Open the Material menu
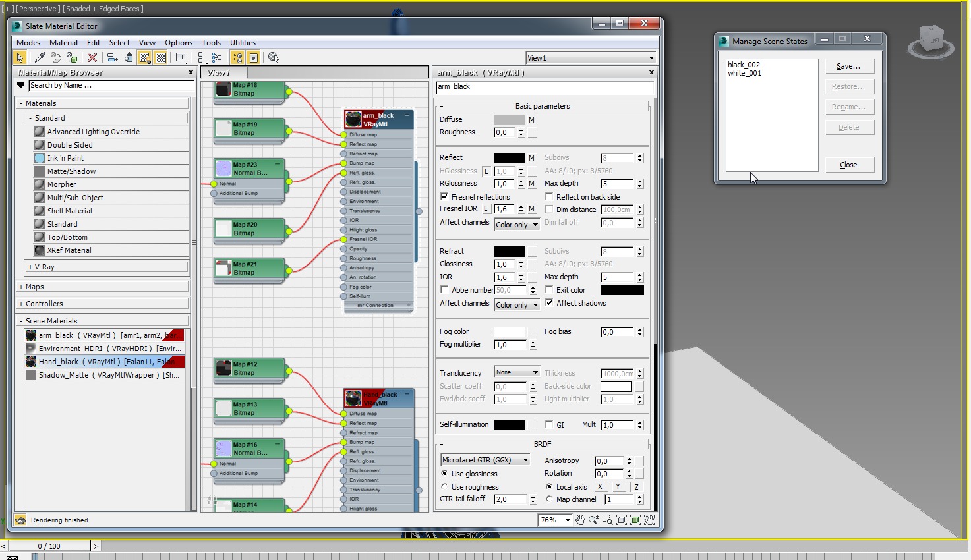Screen dimensions: 971x560 click(63, 42)
